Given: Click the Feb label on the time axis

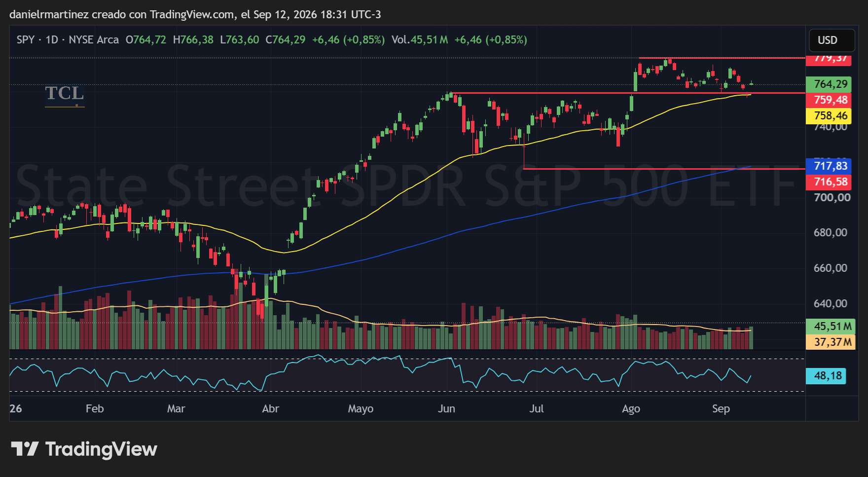Looking at the screenshot, I should [95, 409].
